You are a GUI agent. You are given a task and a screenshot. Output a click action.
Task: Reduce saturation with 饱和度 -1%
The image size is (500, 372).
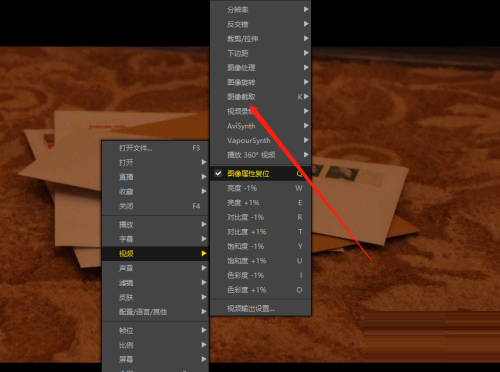[x=261, y=246]
